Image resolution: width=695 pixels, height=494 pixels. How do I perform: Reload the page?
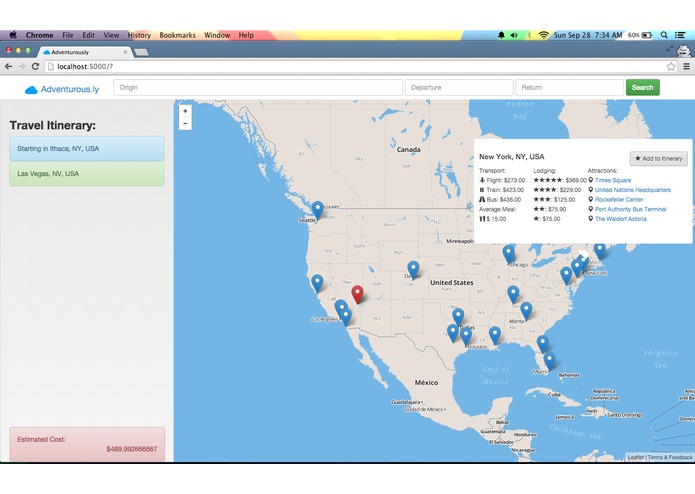(35, 66)
